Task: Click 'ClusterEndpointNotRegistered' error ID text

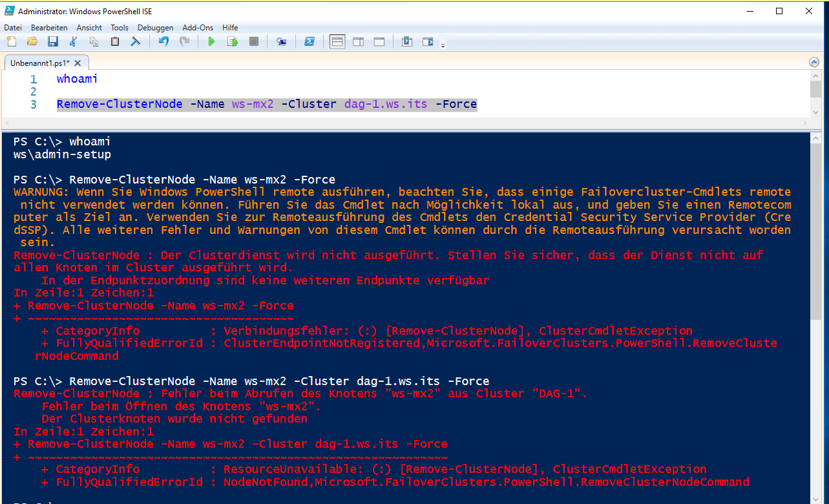Action: [322, 343]
